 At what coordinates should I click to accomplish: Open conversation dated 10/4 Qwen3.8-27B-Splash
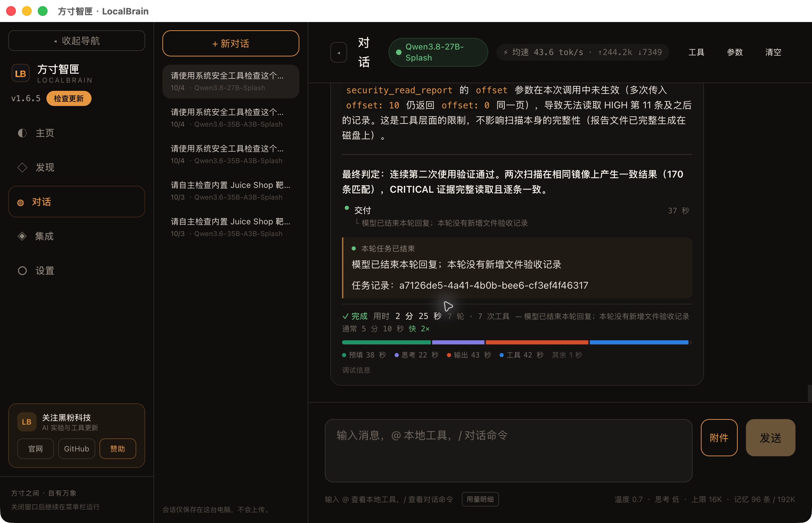click(231, 82)
